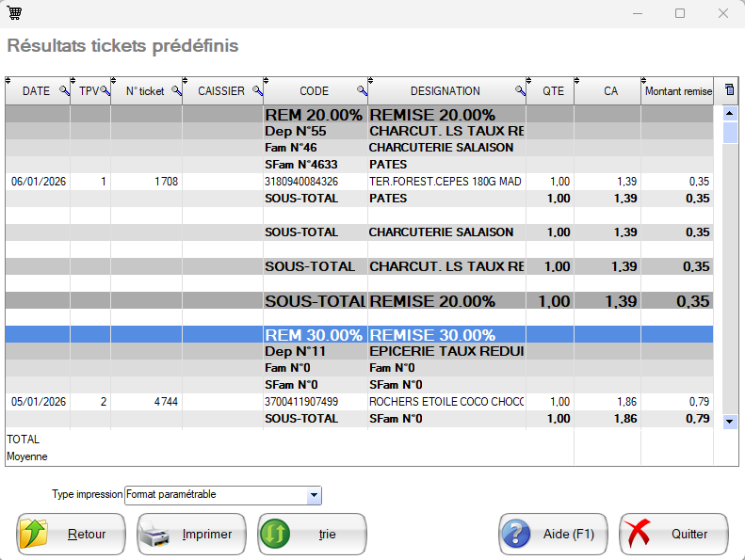Open the column settings icon at table corner
The image size is (745, 560).
click(729, 90)
